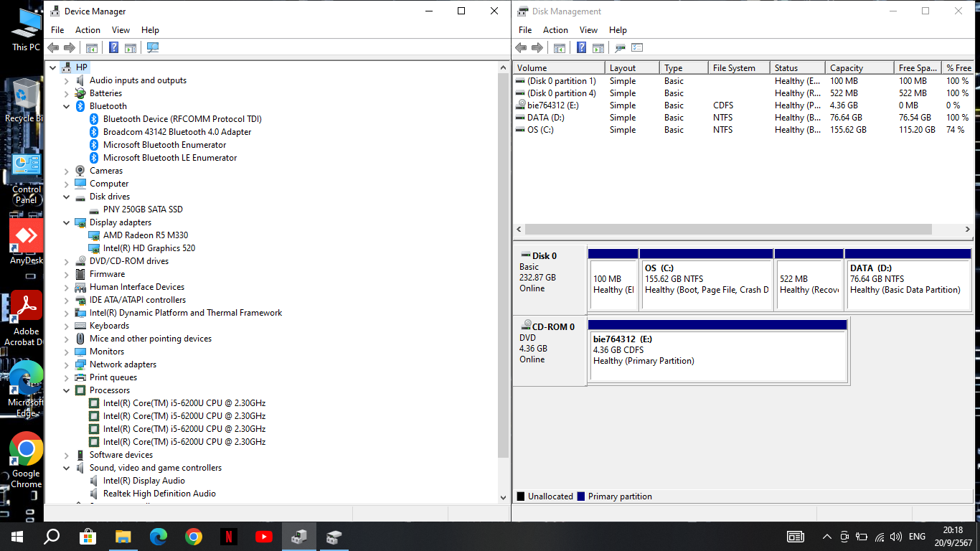Screen dimensions: 980x551
Task: Expand the Network adapters category
Action: pos(67,364)
